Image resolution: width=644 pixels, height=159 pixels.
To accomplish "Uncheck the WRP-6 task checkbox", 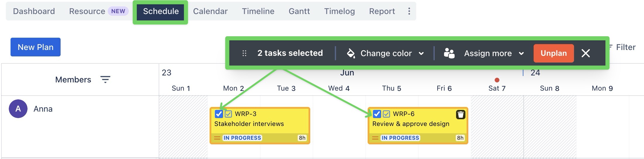I will point(377,114).
